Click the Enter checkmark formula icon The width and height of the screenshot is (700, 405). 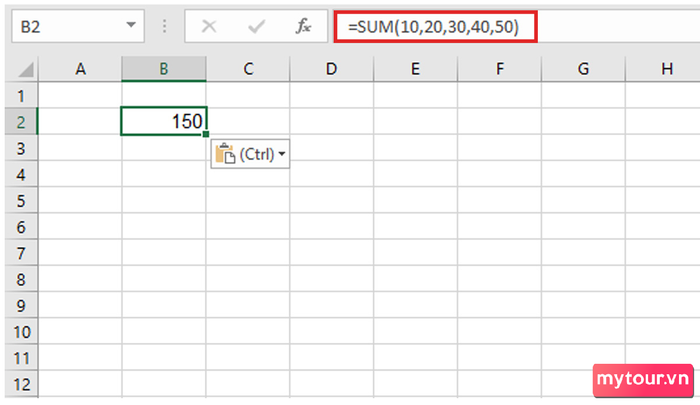coord(257,26)
